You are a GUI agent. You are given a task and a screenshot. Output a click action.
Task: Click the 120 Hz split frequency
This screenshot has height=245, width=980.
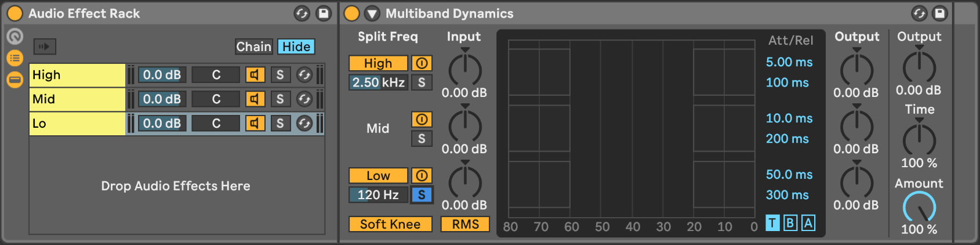pyautogui.click(x=378, y=195)
